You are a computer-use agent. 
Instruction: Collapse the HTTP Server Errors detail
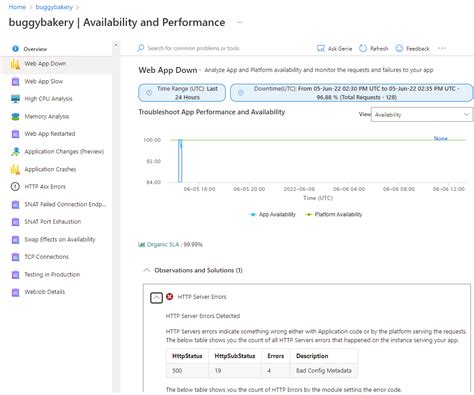[x=156, y=297]
